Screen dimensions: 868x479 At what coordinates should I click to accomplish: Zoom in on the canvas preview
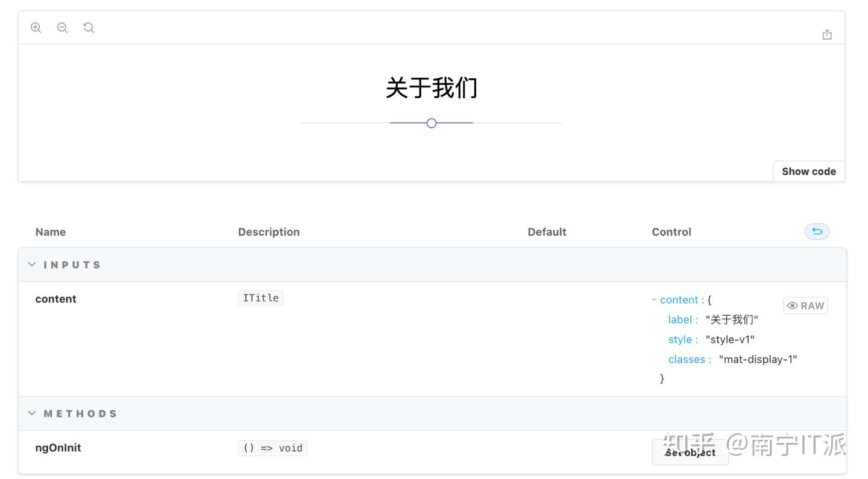[36, 28]
